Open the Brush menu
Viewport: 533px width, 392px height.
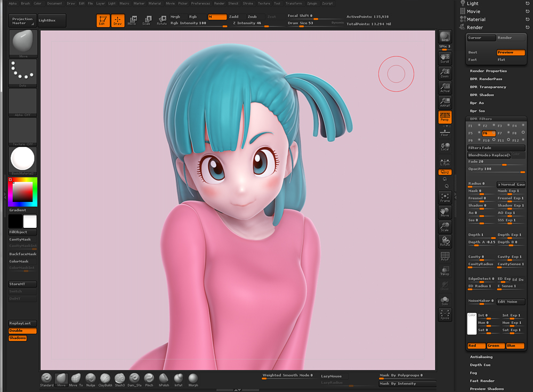click(x=25, y=3)
